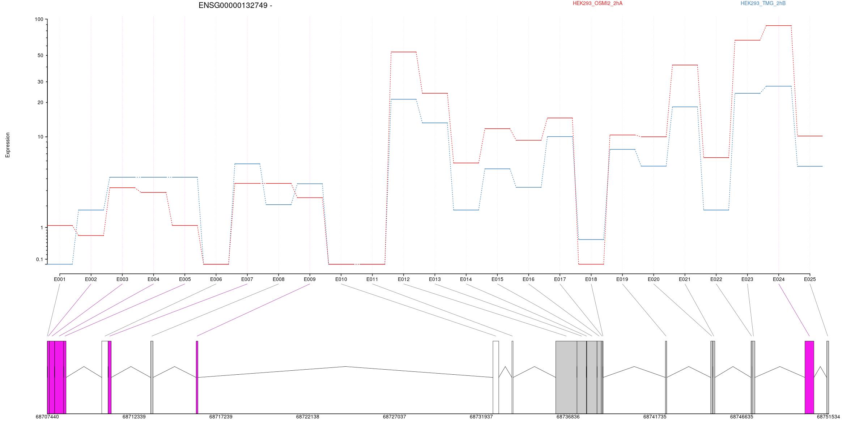
Task: Click exon label E014
Action: coord(466,279)
